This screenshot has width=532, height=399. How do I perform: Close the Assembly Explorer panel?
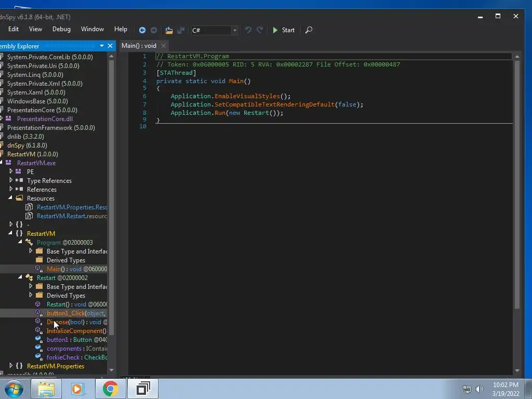(110, 46)
